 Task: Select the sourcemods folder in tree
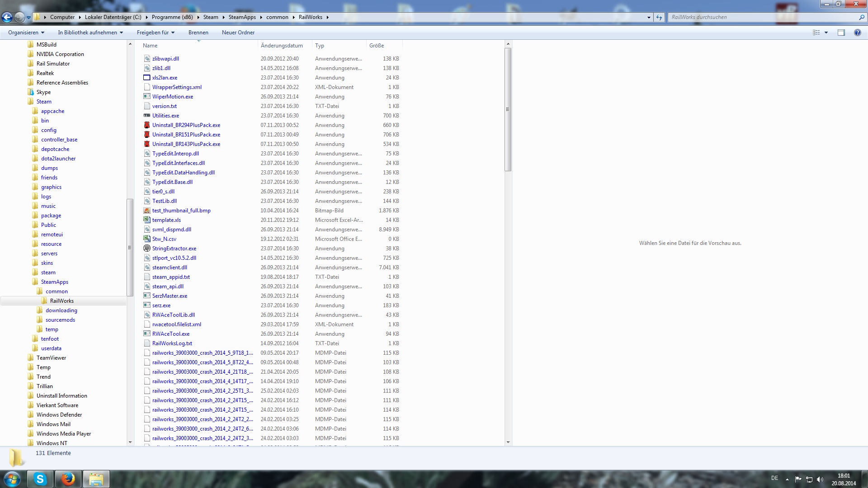click(60, 320)
